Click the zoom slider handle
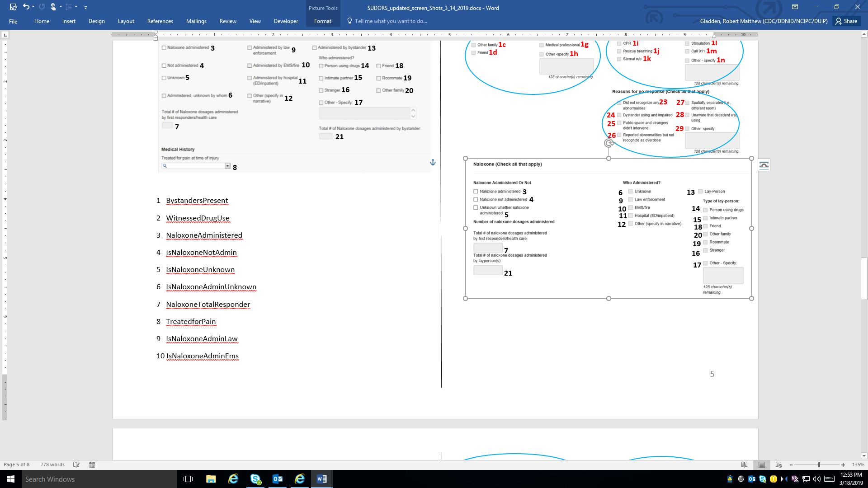 pos(819,465)
